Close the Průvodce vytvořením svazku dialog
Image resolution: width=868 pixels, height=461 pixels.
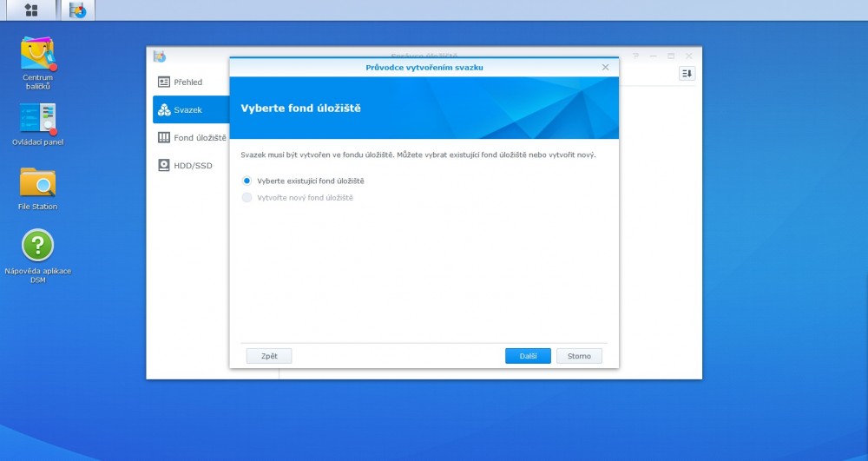tap(605, 67)
